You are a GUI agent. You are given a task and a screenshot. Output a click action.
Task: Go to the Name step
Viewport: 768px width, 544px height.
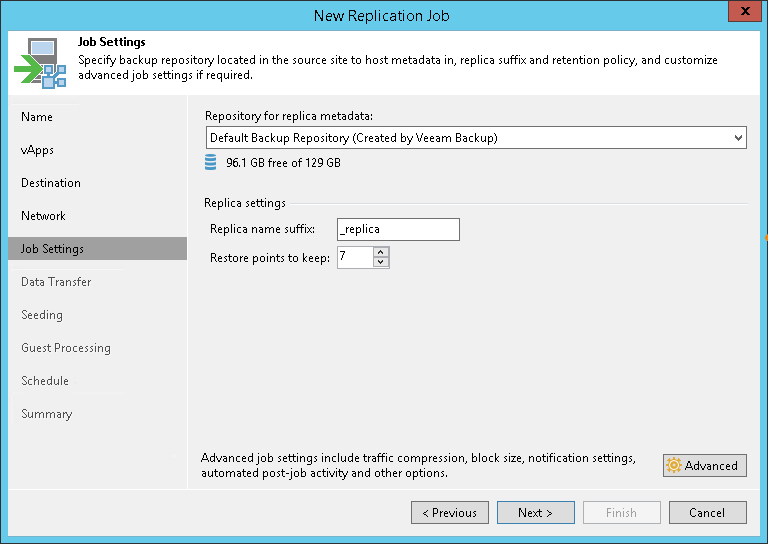click(37, 117)
